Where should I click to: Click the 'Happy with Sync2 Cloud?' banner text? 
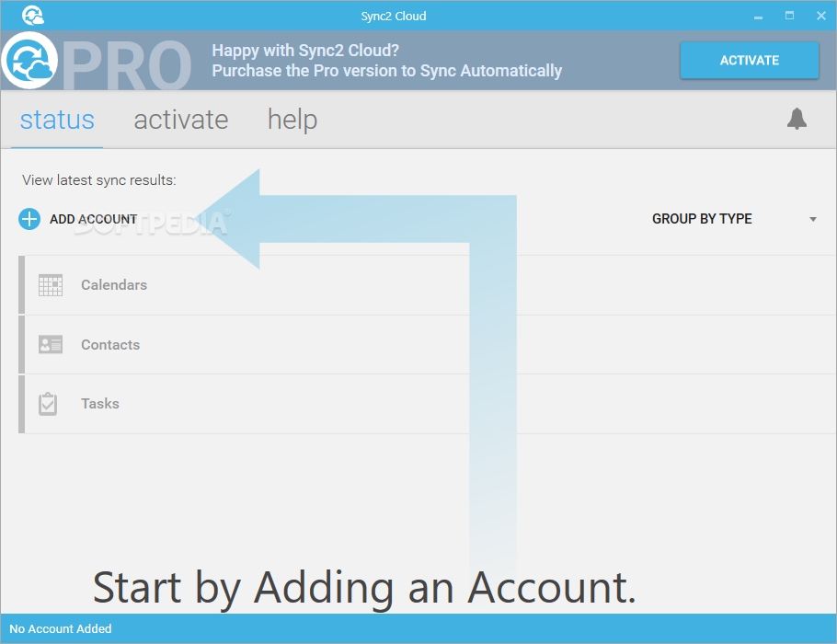pyautogui.click(x=305, y=51)
